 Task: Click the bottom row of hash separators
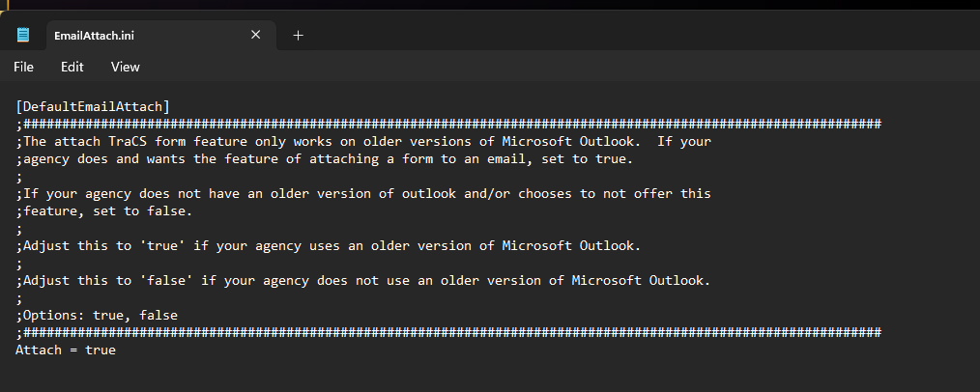tap(449, 333)
